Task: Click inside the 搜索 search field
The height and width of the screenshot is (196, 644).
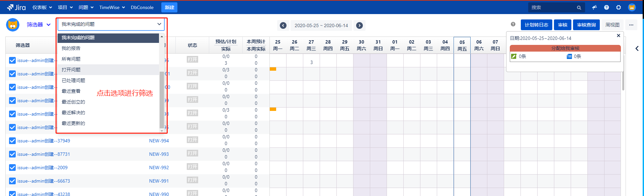Action: [552, 7]
